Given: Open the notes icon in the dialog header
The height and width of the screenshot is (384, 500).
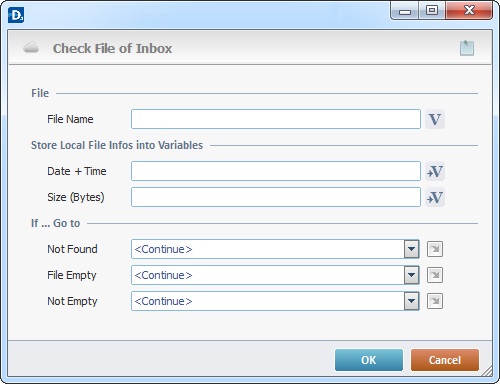Looking at the screenshot, I should [x=467, y=48].
